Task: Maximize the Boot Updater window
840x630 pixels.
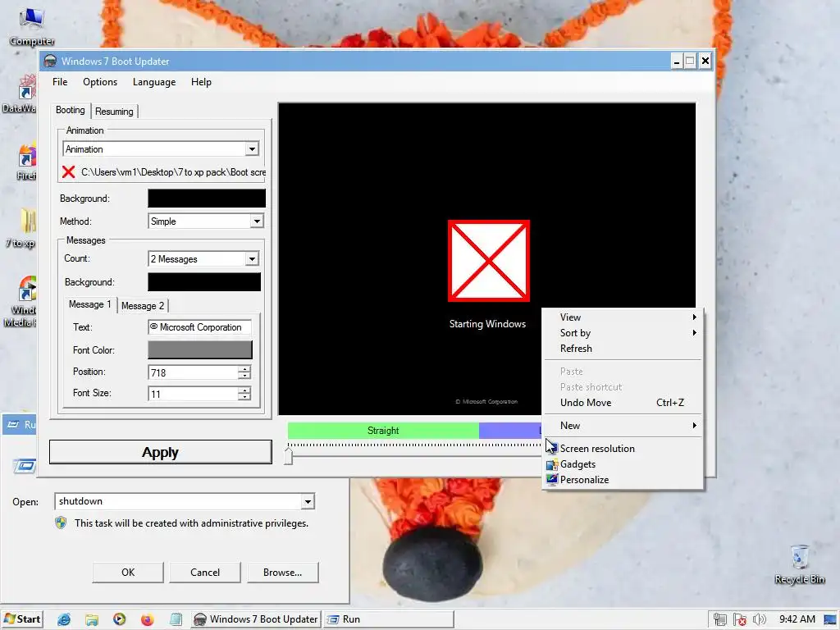Action: 691,61
